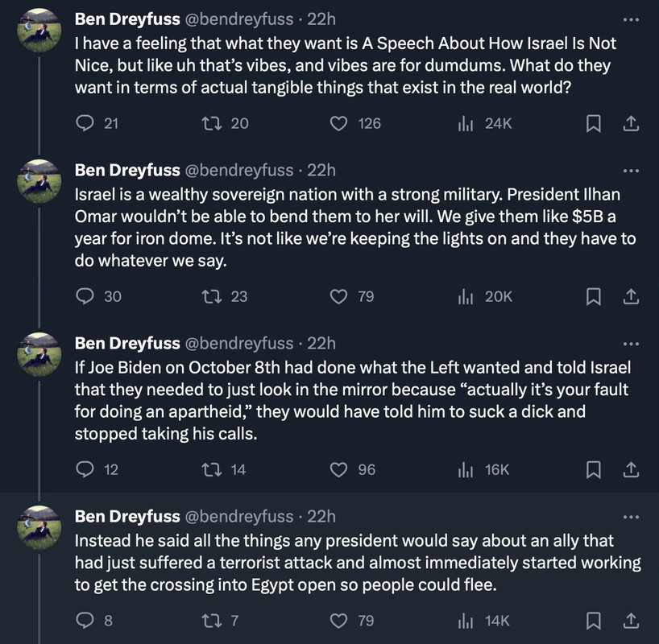Open more options on October 8th tweet
659x644 pixels.
pos(631,343)
